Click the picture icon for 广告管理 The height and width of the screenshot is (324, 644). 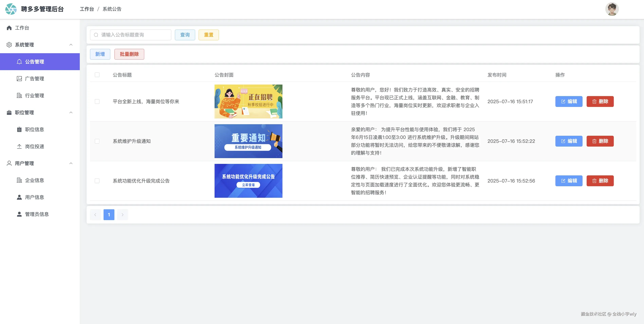(19, 79)
